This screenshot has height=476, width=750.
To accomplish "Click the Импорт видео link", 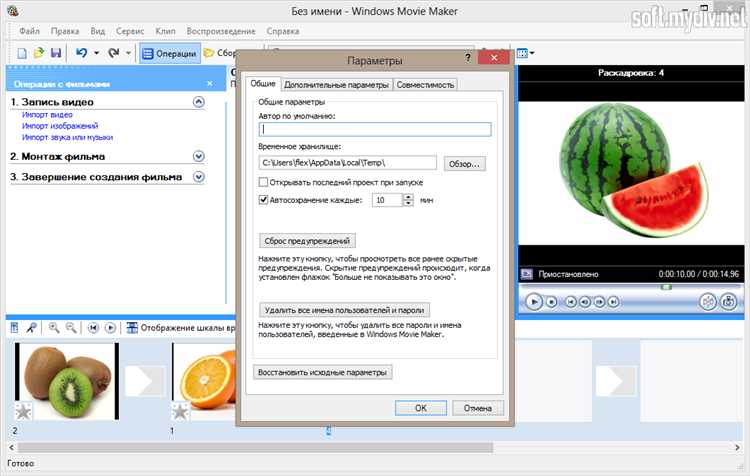I will pos(47,115).
